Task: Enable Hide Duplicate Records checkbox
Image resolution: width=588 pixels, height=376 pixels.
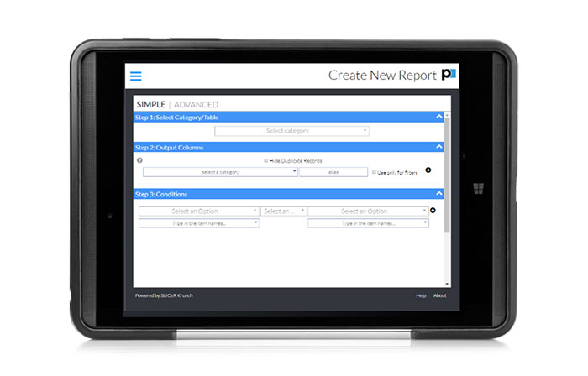Action: pyautogui.click(x=266, y=160)
